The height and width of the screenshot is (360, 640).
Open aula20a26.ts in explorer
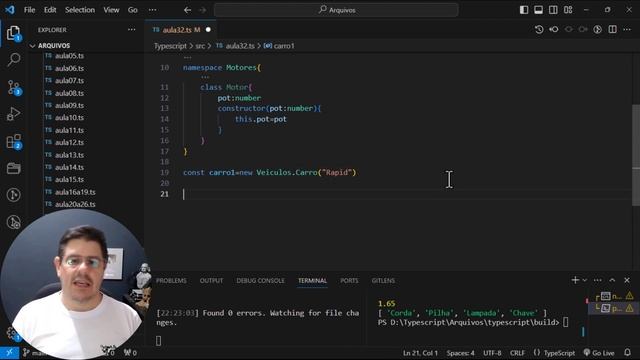point(75,204)
